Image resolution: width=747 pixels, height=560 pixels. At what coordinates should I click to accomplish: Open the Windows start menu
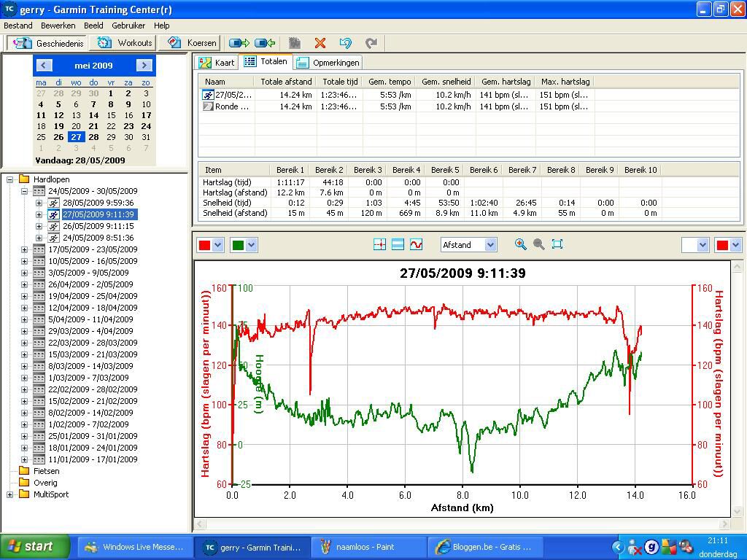click(x=35, y=547)
